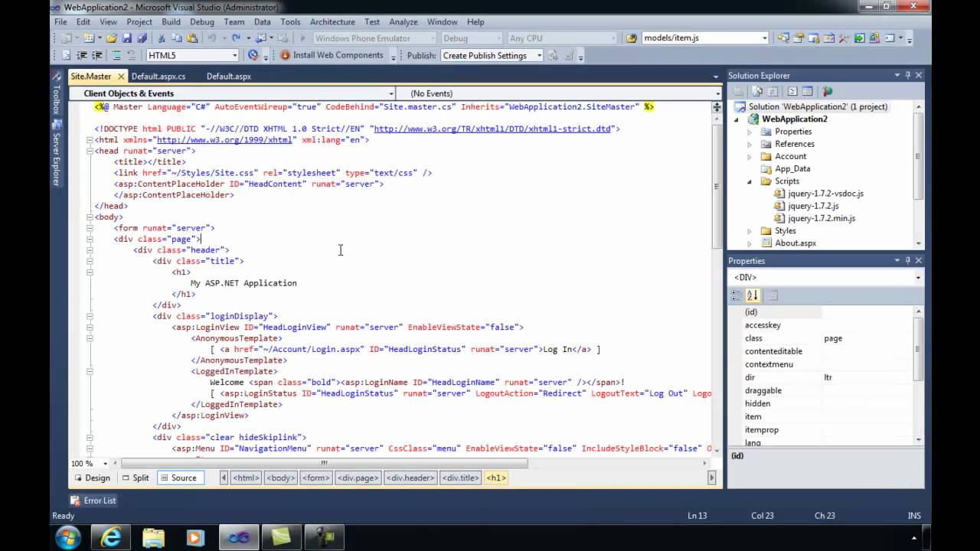Click the Start Debugging play icon
The image size is (980, 551).
pos(302,38)
